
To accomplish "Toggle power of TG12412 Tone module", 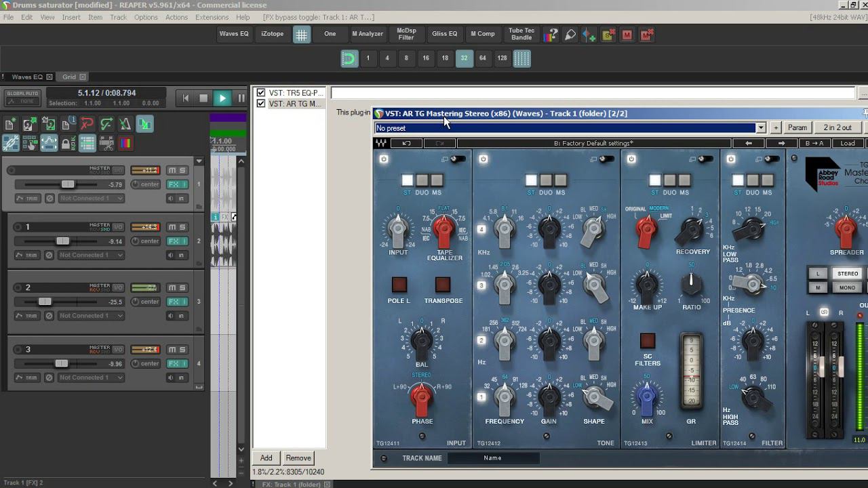I will click(x=484, y=159).
